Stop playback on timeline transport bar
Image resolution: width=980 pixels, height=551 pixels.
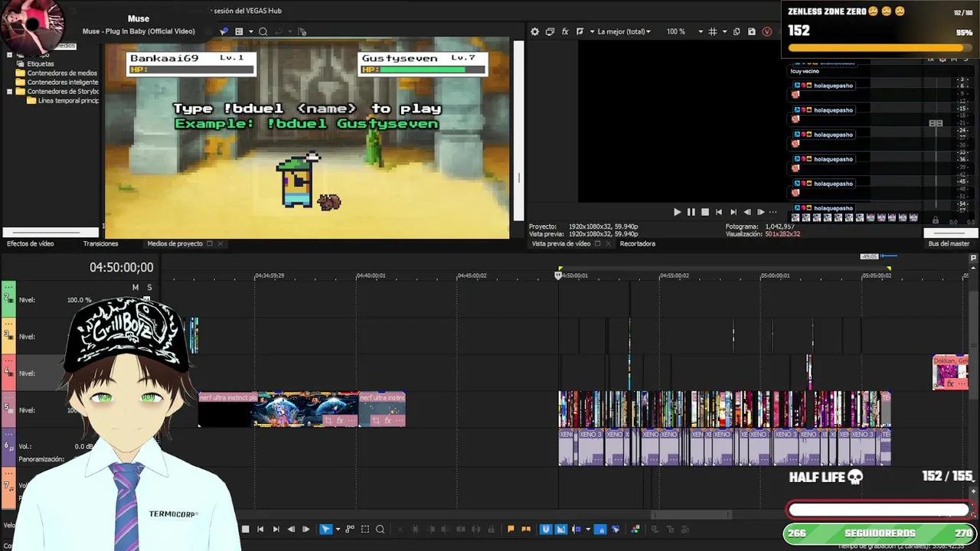(x=245, y=529)
